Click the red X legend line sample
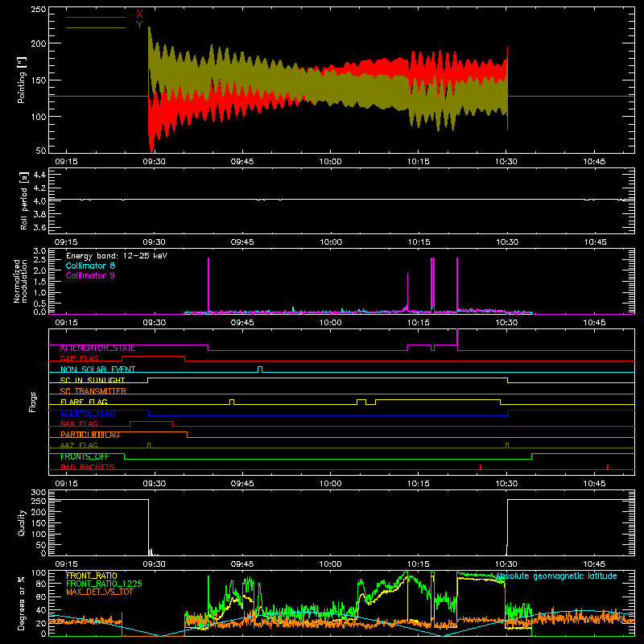This screenshot has height=644, width=644. pyautogui.click(x=96, y=17)
